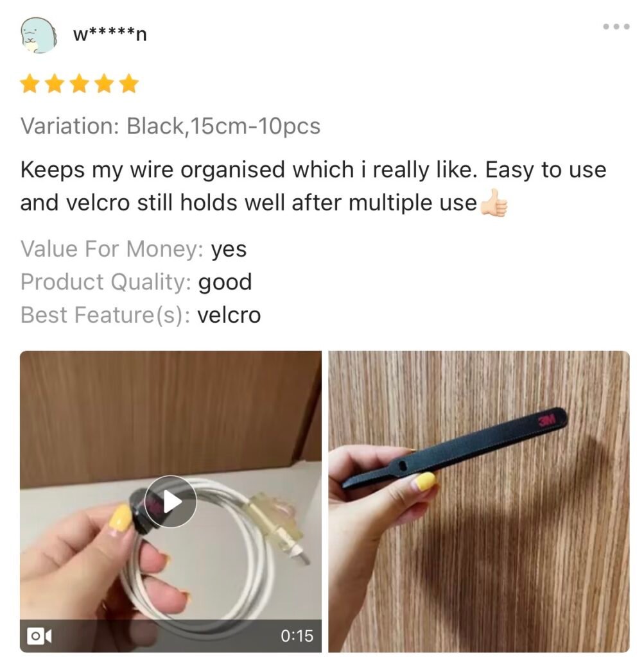
Task: Click the review text about wire organised
Action: click(313, 186)
